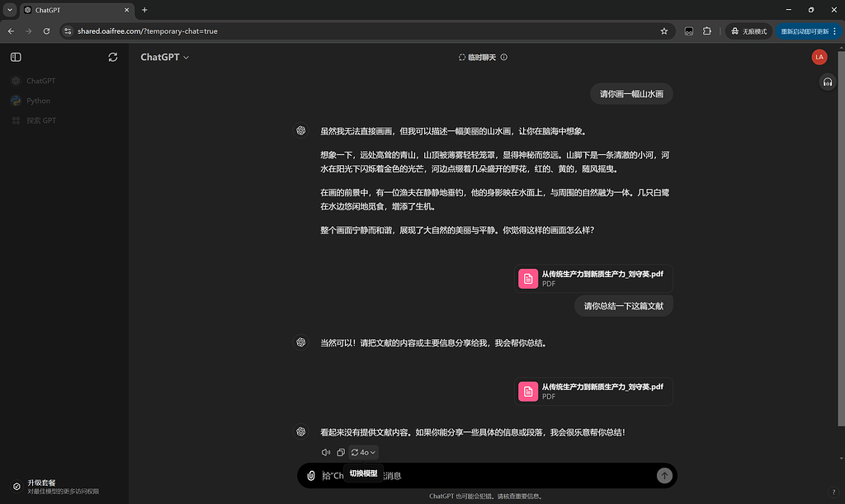Open the second 从传统生产力到新质生产力 PDF attachment
The image size is (845, 504).
coord(593,391)
